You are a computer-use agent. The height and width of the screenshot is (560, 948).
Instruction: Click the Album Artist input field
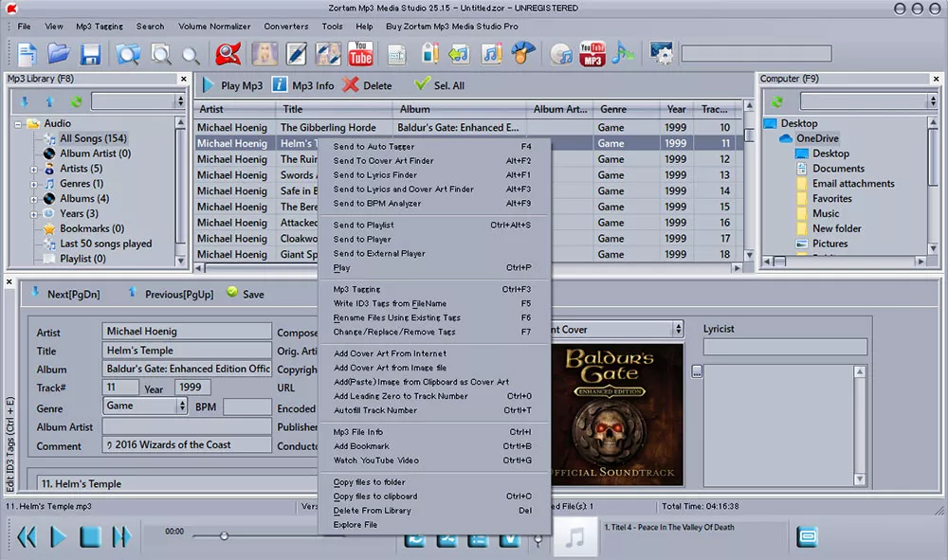tap(187, 426)
